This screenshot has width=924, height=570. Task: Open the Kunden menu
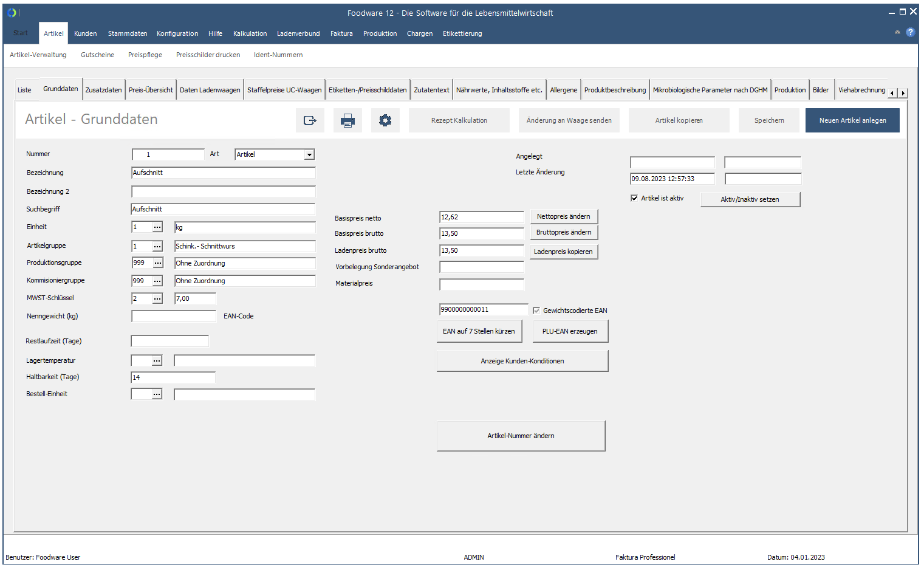86,33
